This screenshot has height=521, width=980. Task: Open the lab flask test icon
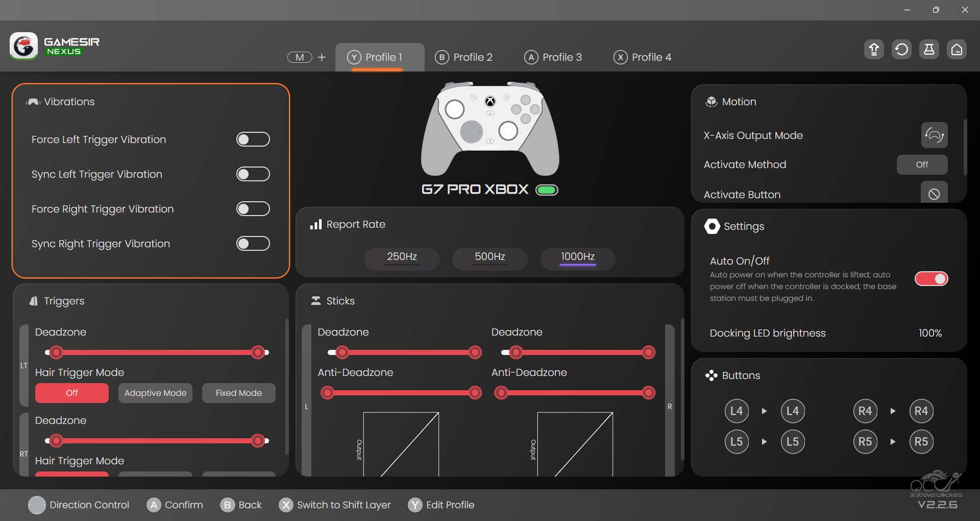(929, 50)
